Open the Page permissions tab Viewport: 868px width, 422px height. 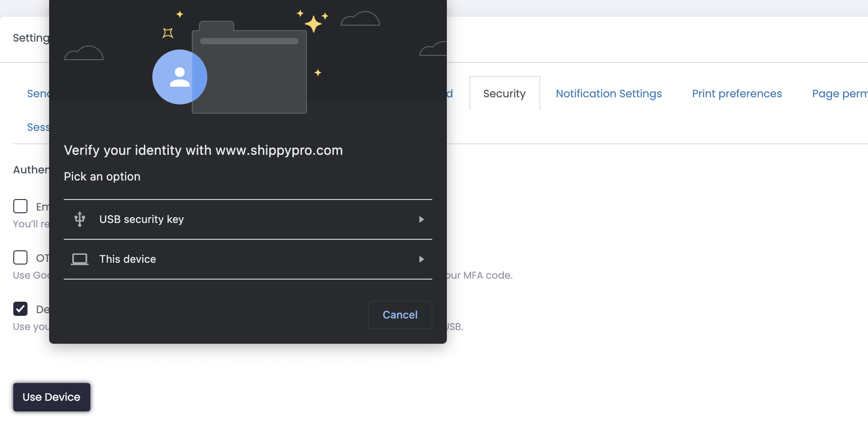[840, 93]
